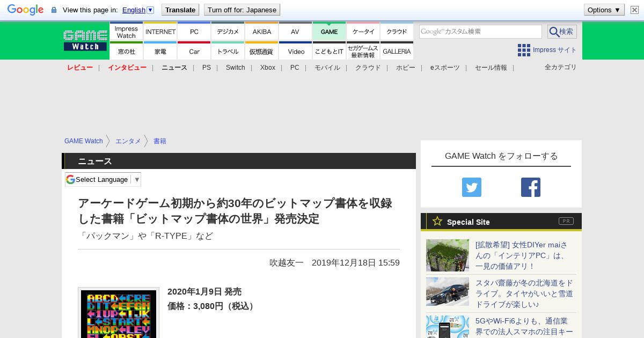Image resolution: width=644 pixels, height=338 pixels.
Task: Open English language dropdown in translate bar
Action: point(138,10)
